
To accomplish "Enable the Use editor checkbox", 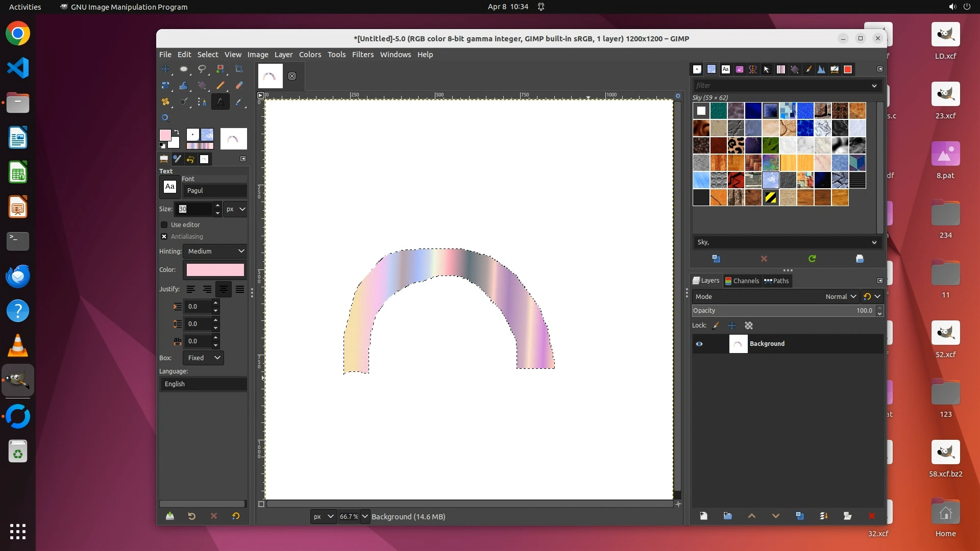I will click(x=164, y=224).
